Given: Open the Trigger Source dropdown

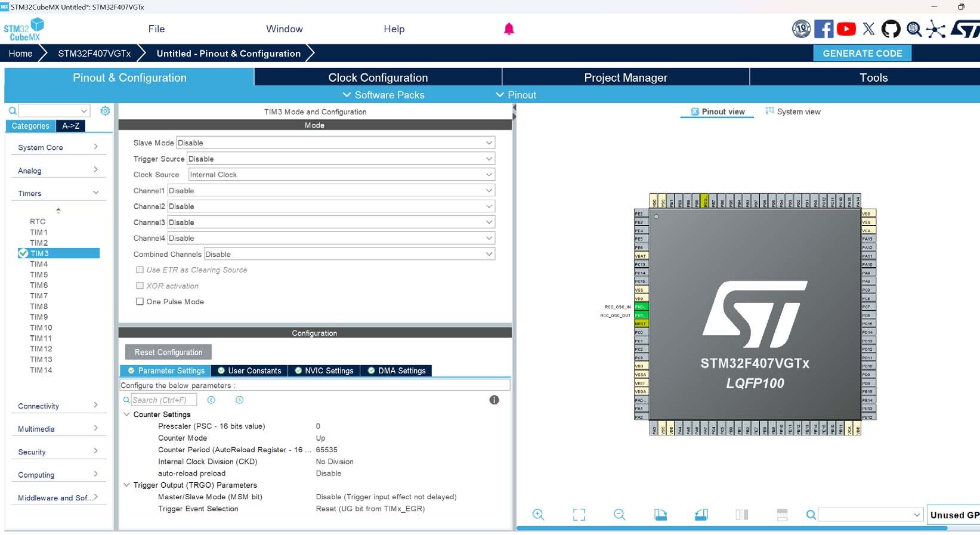Looking at the screenshot, I should tap(341, 159).
